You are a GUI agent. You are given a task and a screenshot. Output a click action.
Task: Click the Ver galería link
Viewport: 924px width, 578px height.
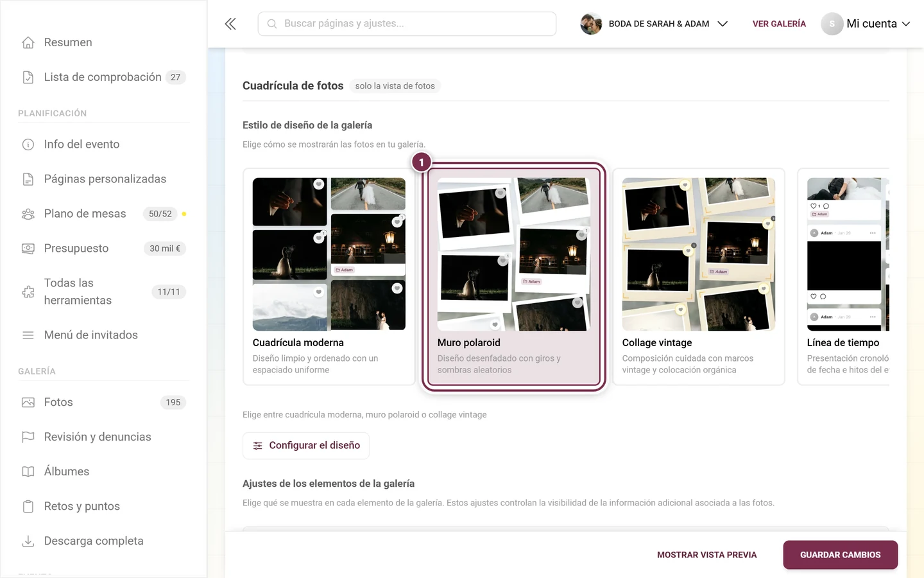pyautogui.click(x=779, y=24)
